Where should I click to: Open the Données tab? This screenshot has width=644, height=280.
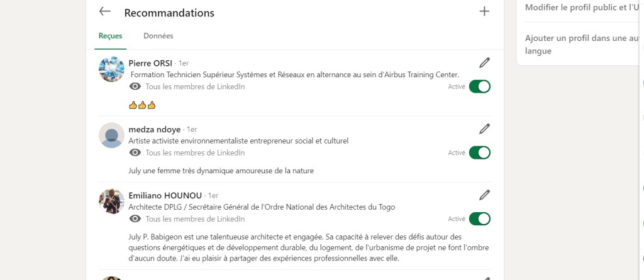[158, 36]
